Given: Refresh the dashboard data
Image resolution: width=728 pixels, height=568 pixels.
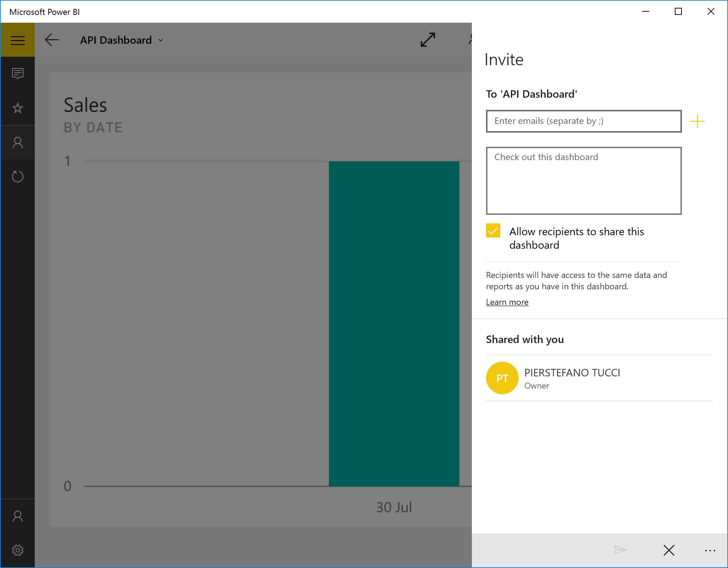Looking at the screenshot, I should point(17,176).
